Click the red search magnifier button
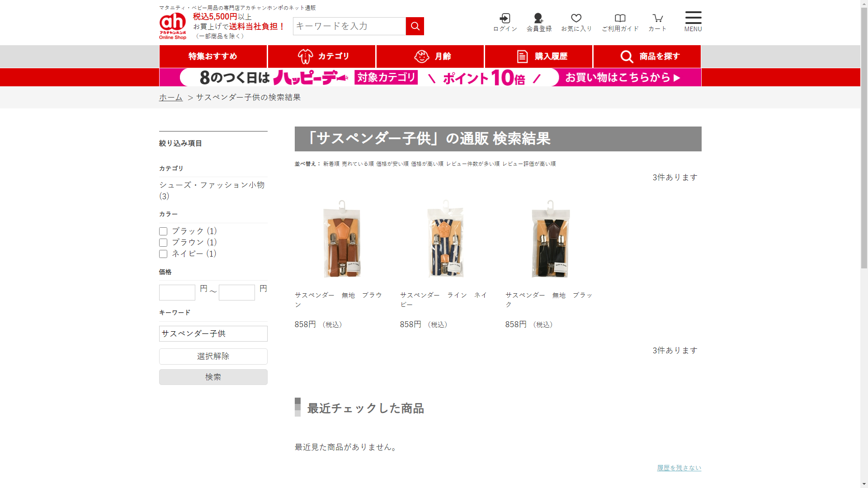Image resolution: width=868 pixels, height=488 pixels. tap(415, 26)
